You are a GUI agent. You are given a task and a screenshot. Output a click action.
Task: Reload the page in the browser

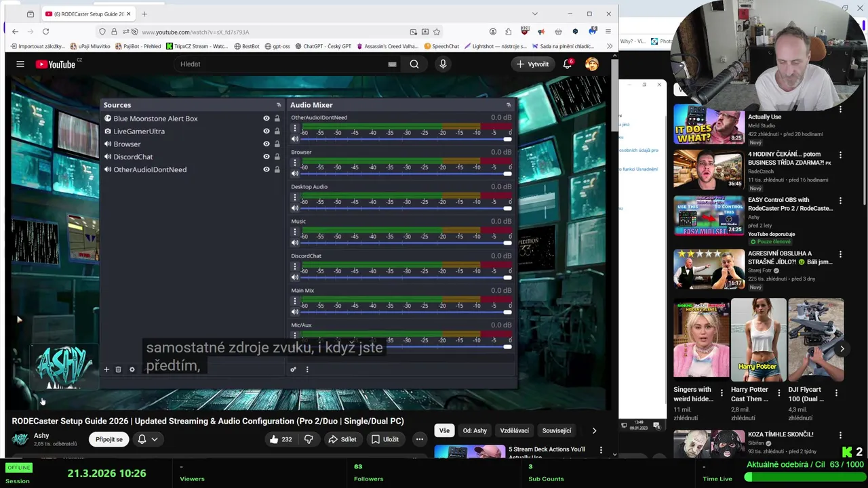pyautogui.click(x=45, y=31)
